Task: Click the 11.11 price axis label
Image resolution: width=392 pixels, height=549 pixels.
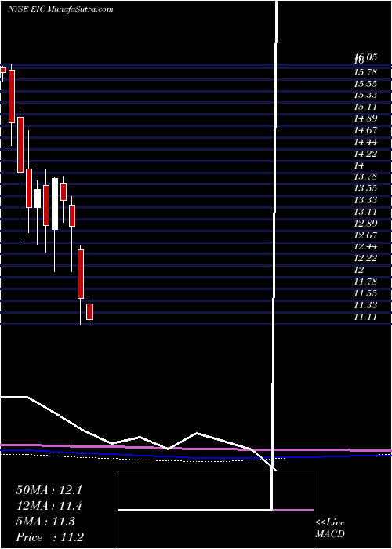Action: click(x=365, y=317)
